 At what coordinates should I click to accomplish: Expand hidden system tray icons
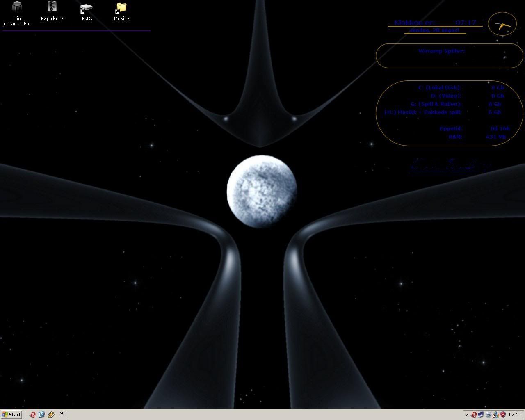(x=467, y=415)
